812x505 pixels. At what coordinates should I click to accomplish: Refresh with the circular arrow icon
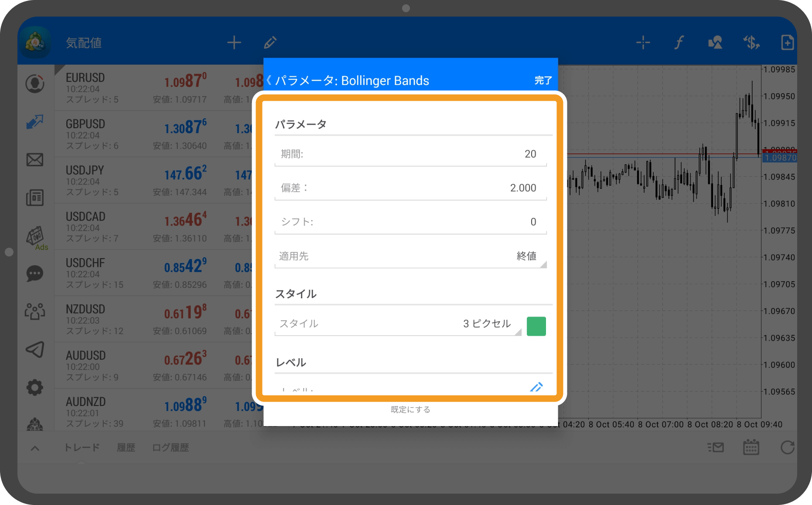[787, 447]
